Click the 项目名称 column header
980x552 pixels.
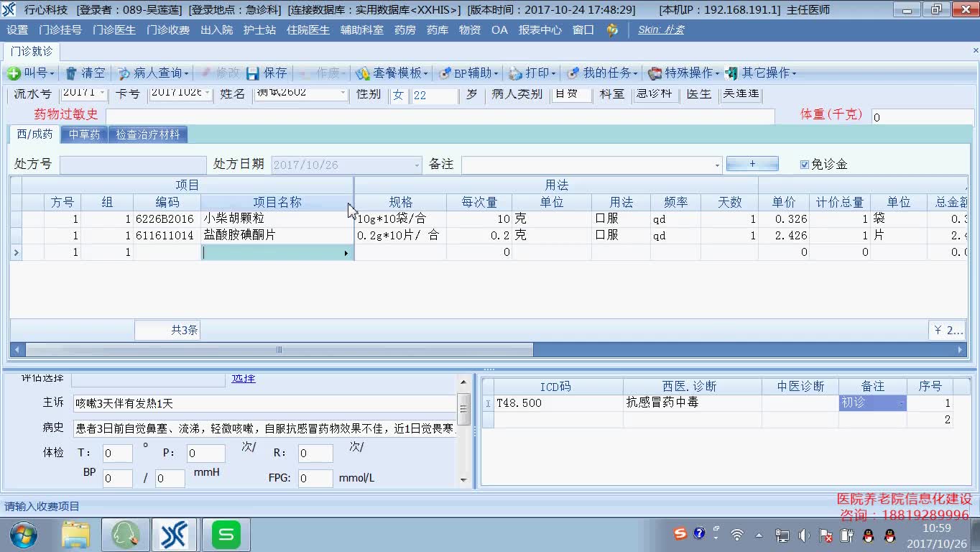pos(277,203)
